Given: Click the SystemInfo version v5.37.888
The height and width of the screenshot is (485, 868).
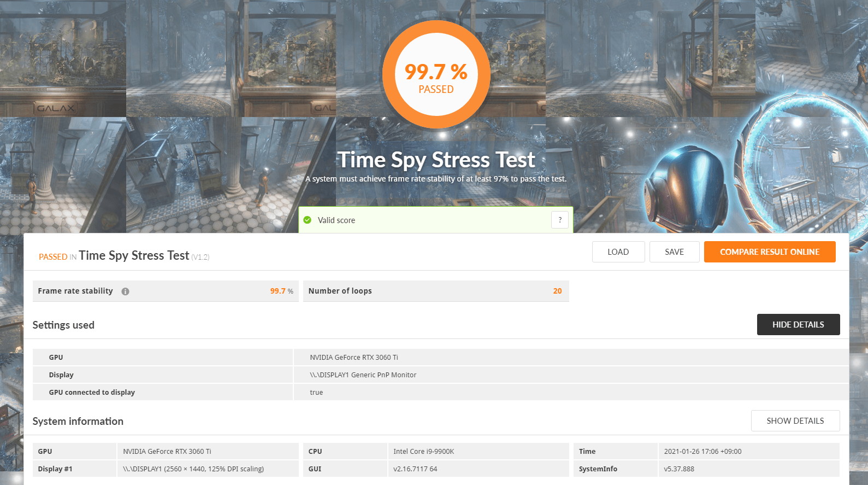Looking at the screenshot, I should point(679,469).
